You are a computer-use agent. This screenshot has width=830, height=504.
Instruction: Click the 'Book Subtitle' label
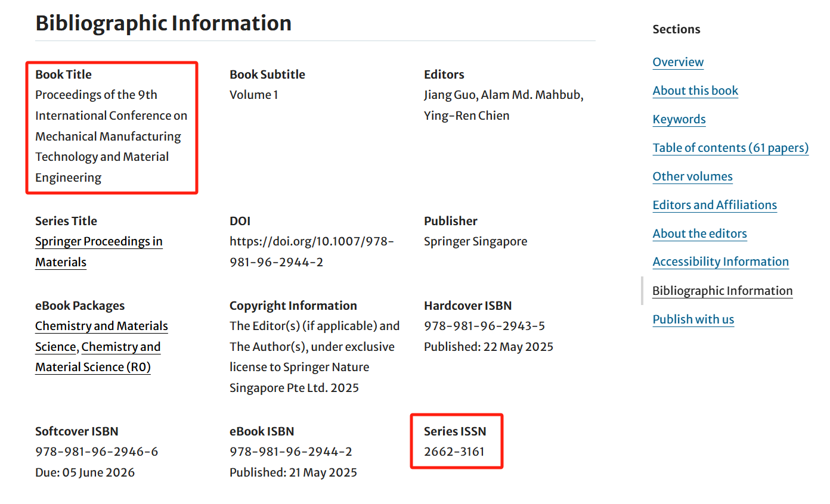click(267, 74)
